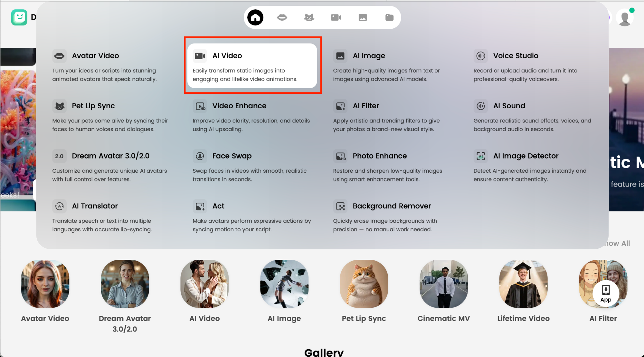This screenshot has height=357, width=644.
Task: Open the Voice Studio waveform icon
Action: [481, 56]
